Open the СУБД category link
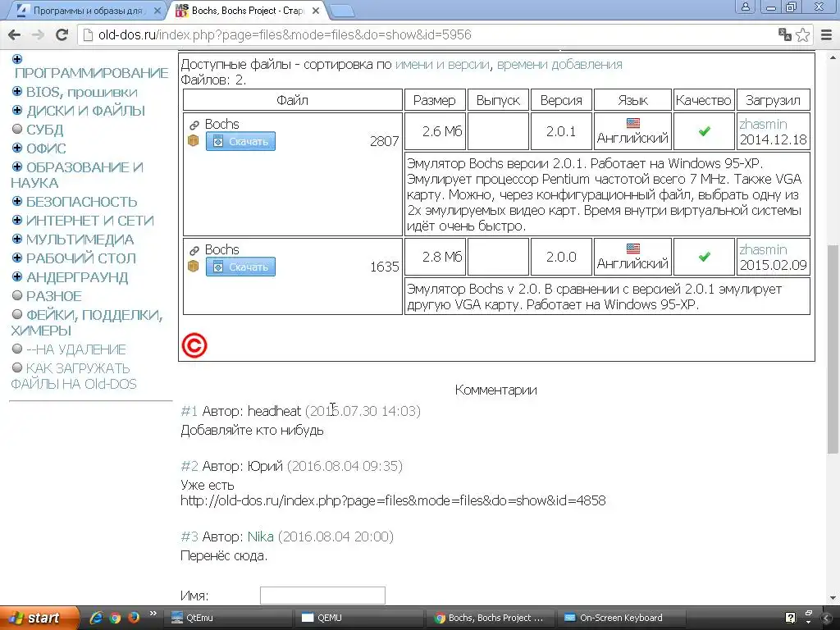Viewport: 840px width, 630px height. 45,130
